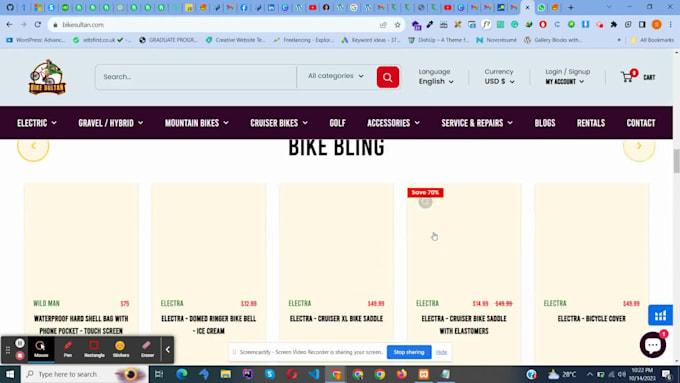Viewport: 680px width, 383px height.
Task: Click the Stop sharing button
Action: point(409,352)
